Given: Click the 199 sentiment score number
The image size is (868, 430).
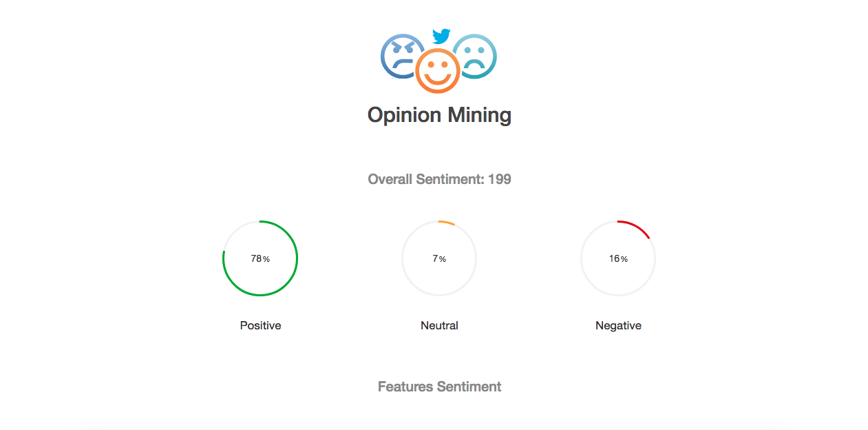Looking at the screenshot, I should [x=500, y=179].
